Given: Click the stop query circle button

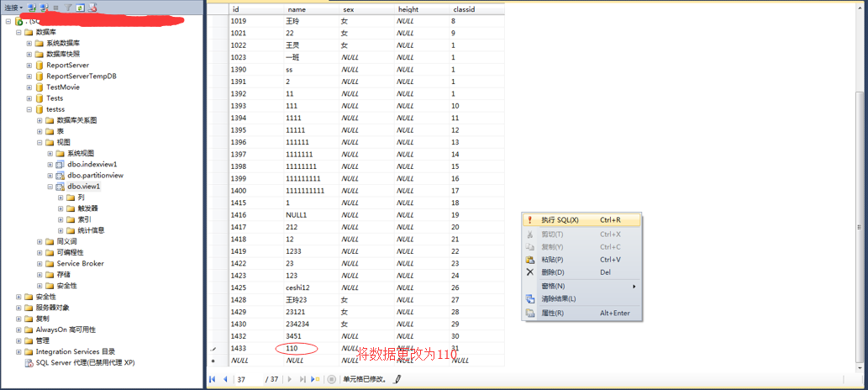Looking at the screenshot, I should click(x=332, y=379).
